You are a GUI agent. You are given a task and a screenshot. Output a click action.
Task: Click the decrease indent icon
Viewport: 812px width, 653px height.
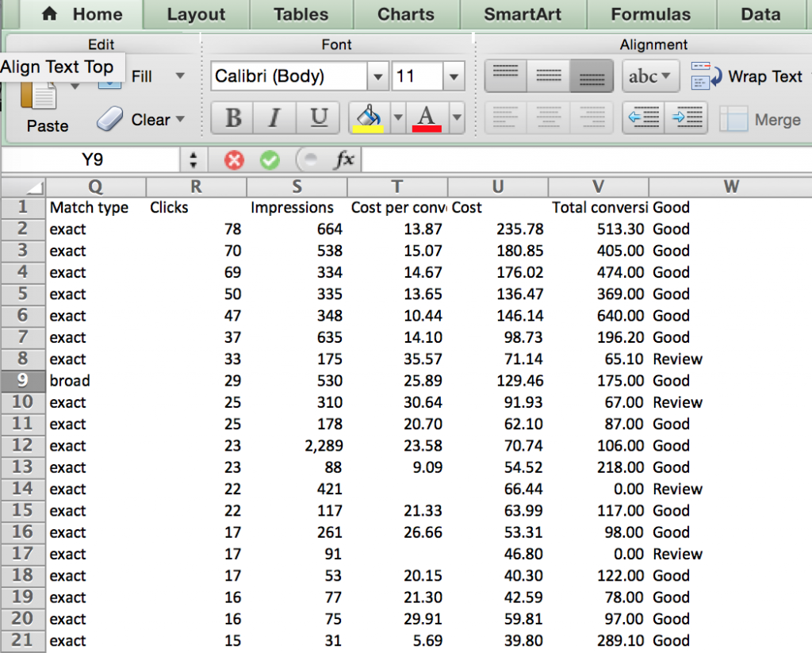[x=644, y=117]
